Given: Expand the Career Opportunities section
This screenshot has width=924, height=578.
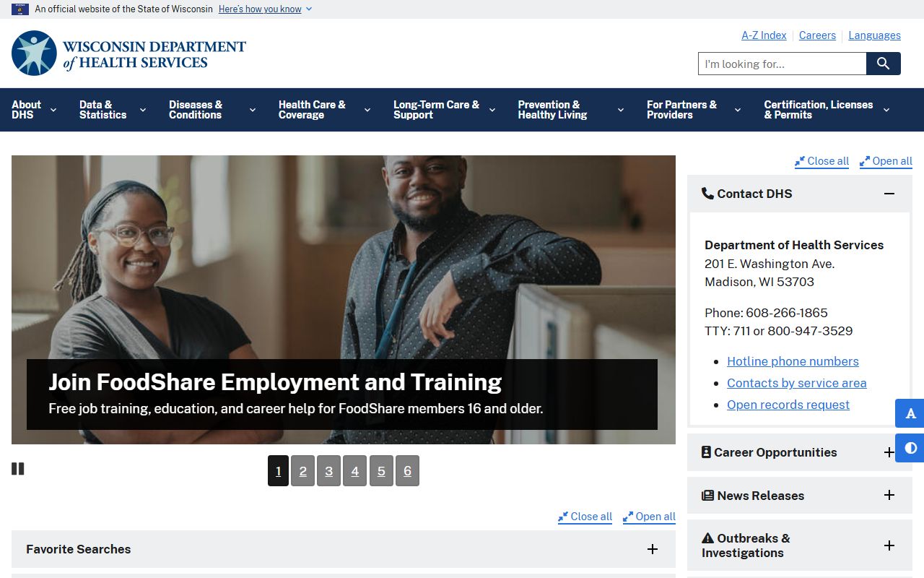Looking at the screenshot, I should [x=889, y=452].
